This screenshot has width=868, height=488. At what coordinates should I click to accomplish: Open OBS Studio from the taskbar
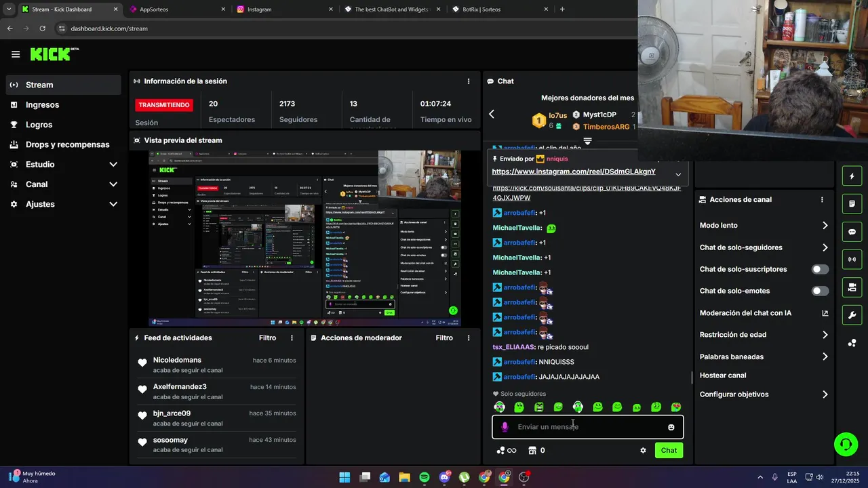click(x=524, y=477)
